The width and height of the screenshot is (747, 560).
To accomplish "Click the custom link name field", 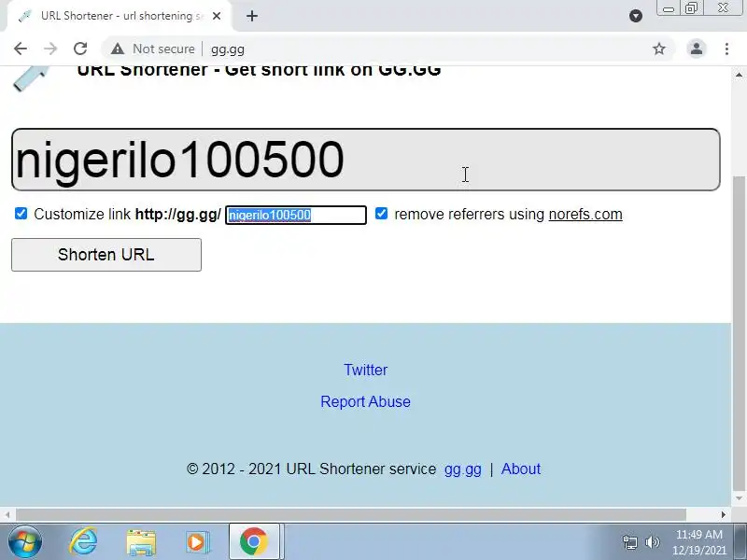I will pyautogui.click(x=296, y=215).
